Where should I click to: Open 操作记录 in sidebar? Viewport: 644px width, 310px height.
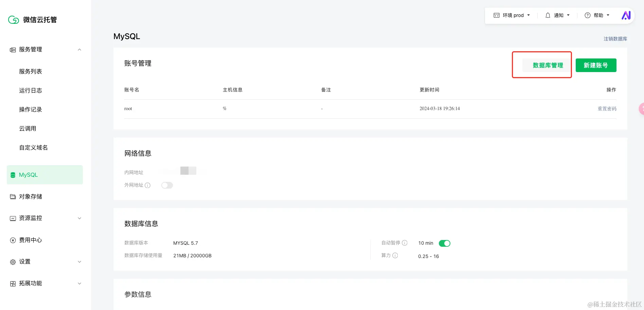31,109
